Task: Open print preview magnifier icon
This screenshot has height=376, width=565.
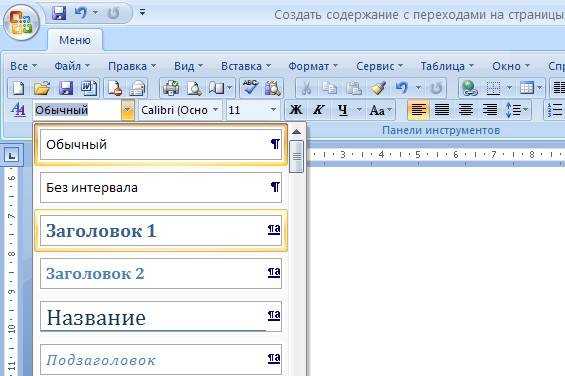Action: [x=194, y=88]
